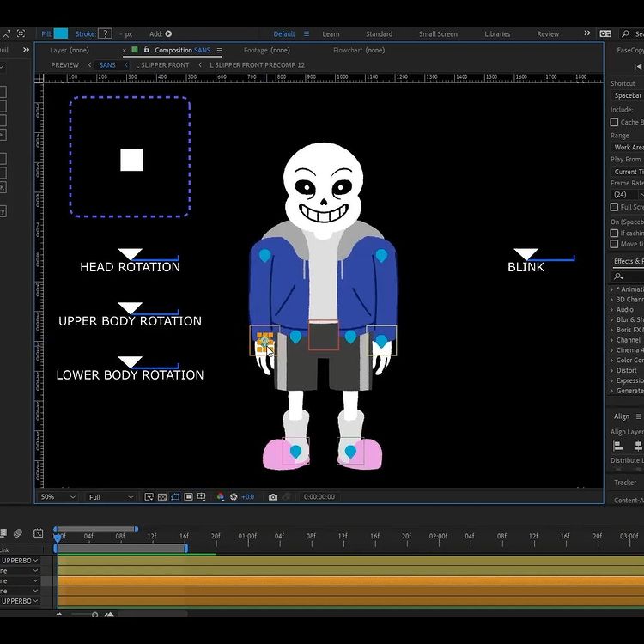
Task: Close the Composition SANS tab
Action: coord(124,51)
